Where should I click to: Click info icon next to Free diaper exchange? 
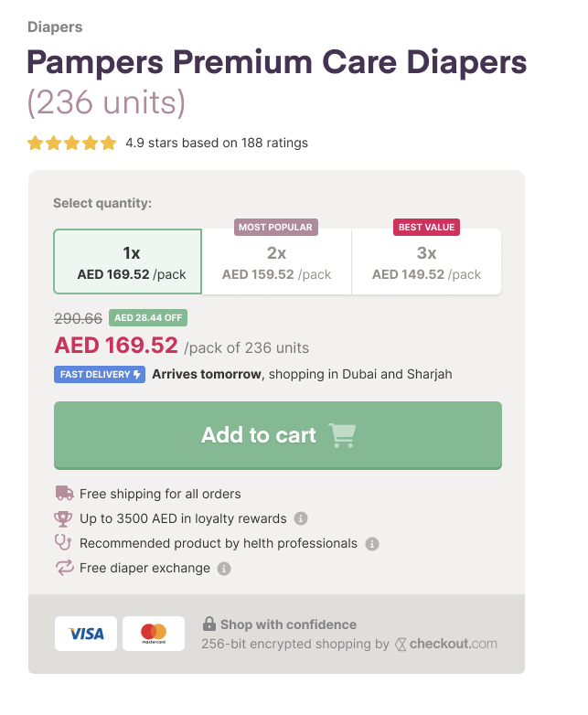[x=223, y=568]
